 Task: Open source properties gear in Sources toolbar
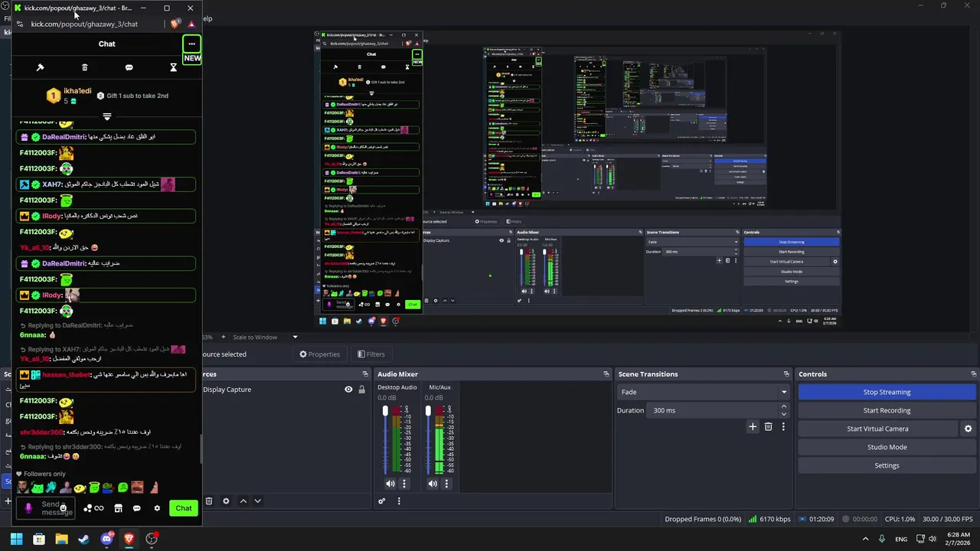coord(226,501)
